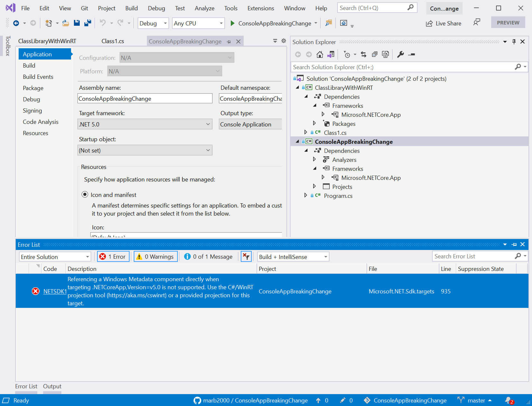The width and height of the screenshot is (532, 406).
Task: Open the Properties wrench in Solution Explorer
Action: coord(401,54)
